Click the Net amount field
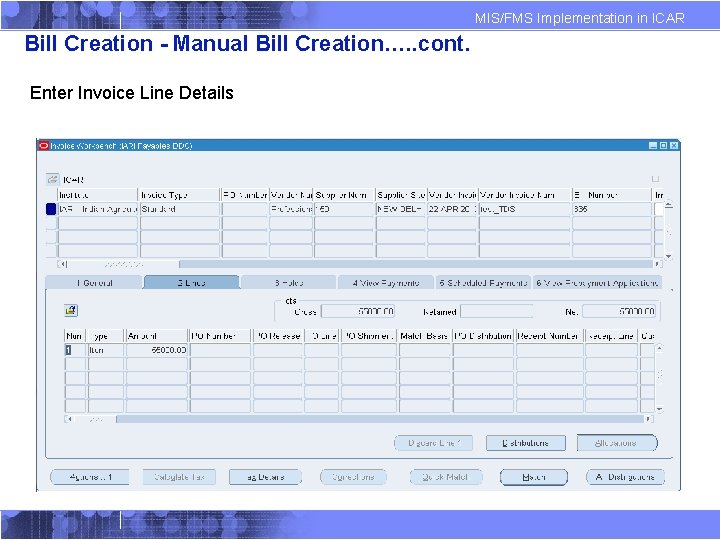The image size is (720, 540). tap(619, 311)
